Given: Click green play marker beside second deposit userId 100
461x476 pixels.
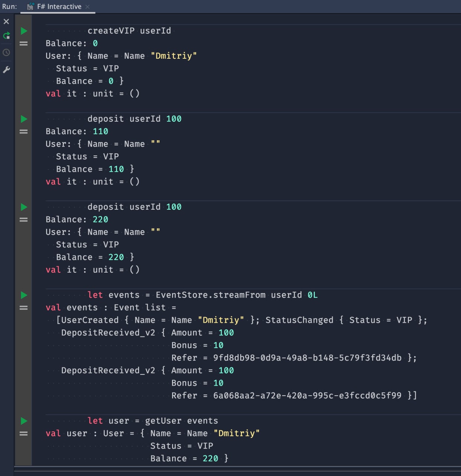Looking at the screenshot, I should [x=24, y=207].
